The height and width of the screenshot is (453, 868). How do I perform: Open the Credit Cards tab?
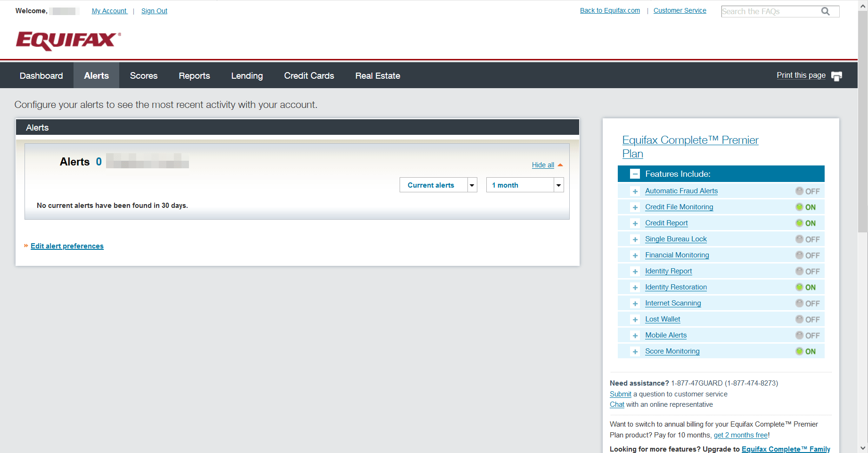click(309, 76)
